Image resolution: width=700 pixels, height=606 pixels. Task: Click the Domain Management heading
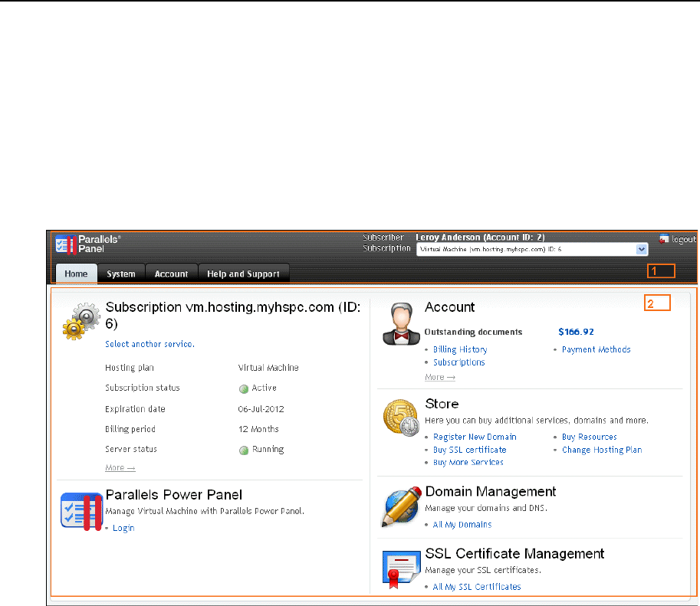coord(490,491)
